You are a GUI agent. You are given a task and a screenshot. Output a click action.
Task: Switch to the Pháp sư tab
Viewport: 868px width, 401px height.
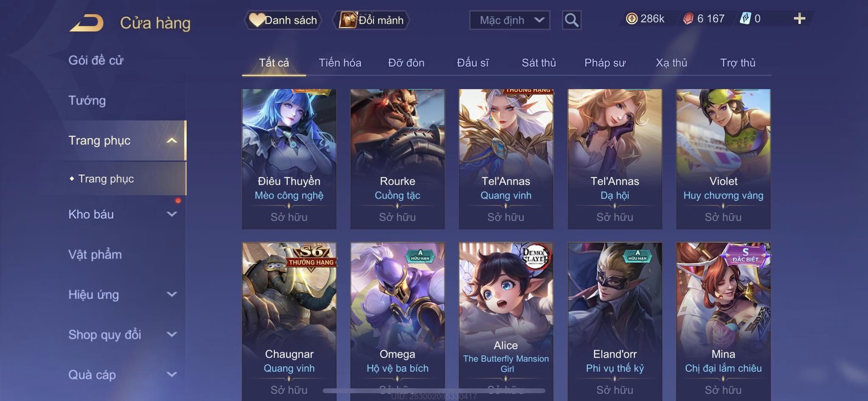(x=605, y=63)
